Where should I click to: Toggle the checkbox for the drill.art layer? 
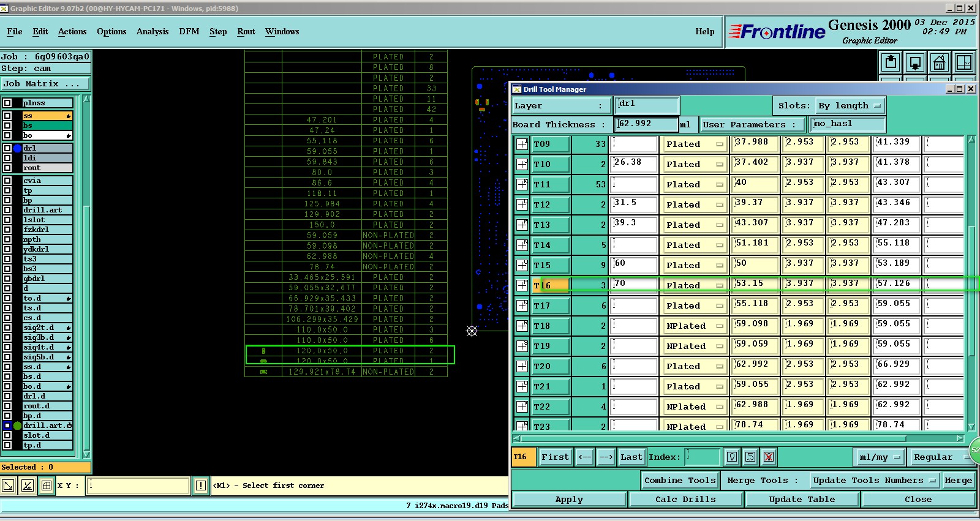[x=7, y=210]
